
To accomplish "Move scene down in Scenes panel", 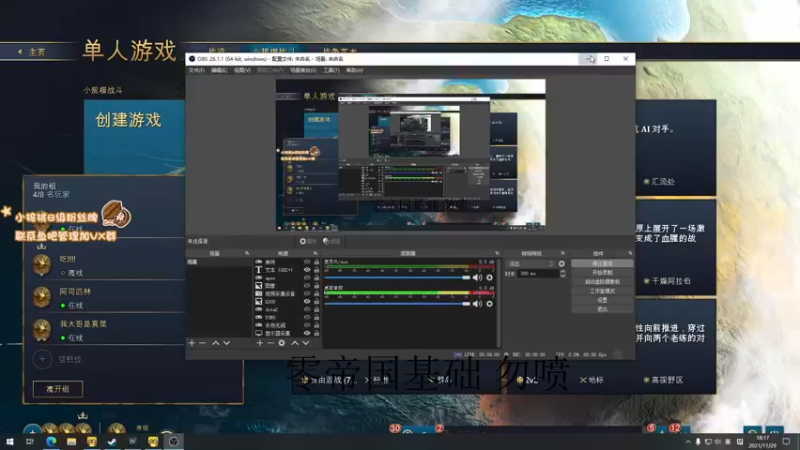I will 227,343.
